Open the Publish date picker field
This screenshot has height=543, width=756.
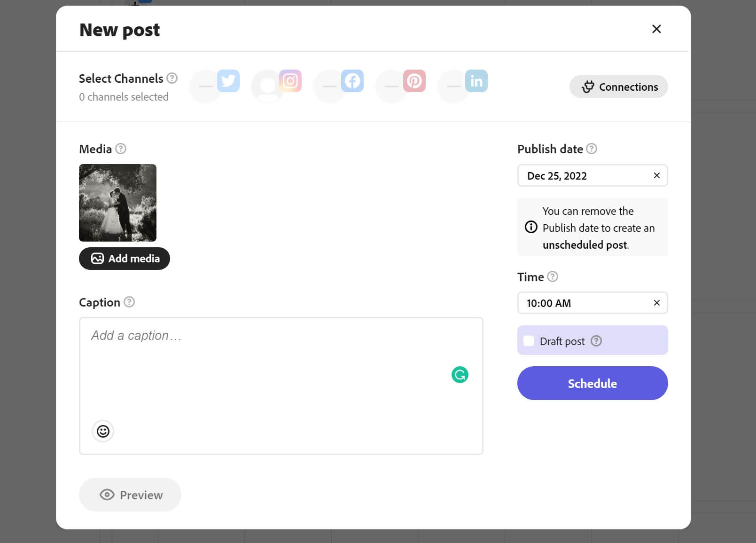point(583,176)
